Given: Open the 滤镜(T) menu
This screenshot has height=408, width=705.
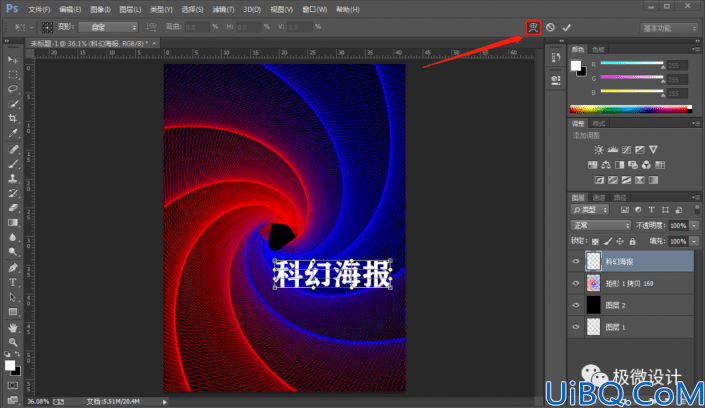Looking at the screenshot, I should click(x=223, y=9).
